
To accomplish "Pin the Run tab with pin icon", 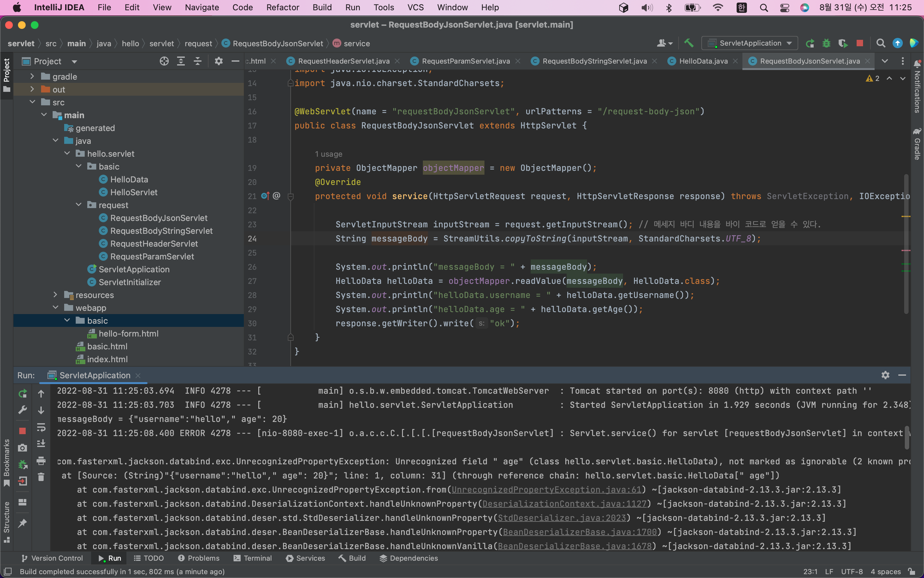I will pos(22,523).
